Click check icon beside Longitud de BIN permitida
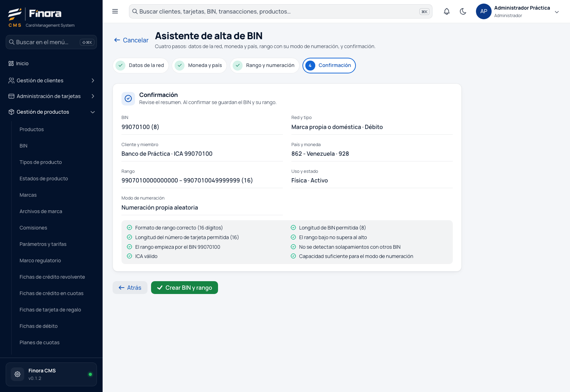The image size is (570, 392). click(293, 227)
